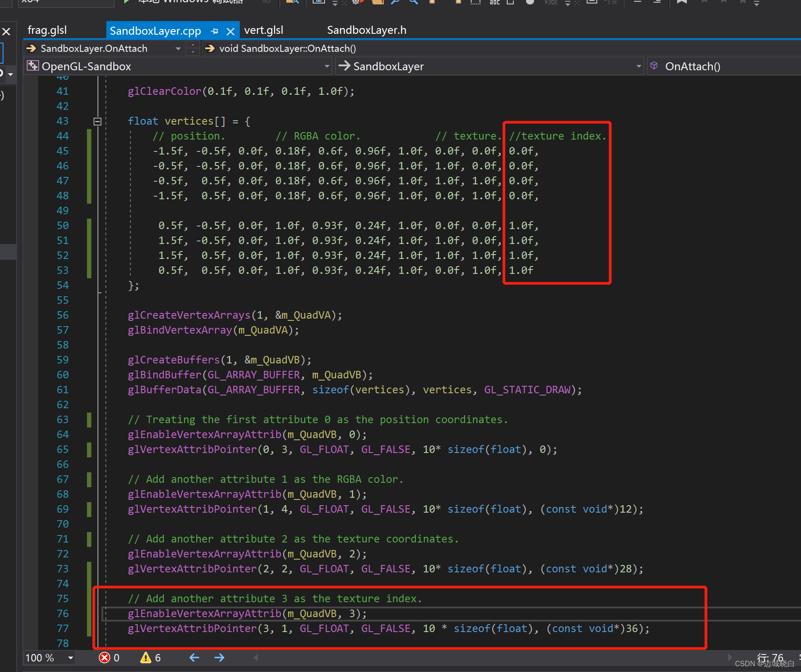Open the vert.glsl tab

pyautogui.click(x=263, y=30)
